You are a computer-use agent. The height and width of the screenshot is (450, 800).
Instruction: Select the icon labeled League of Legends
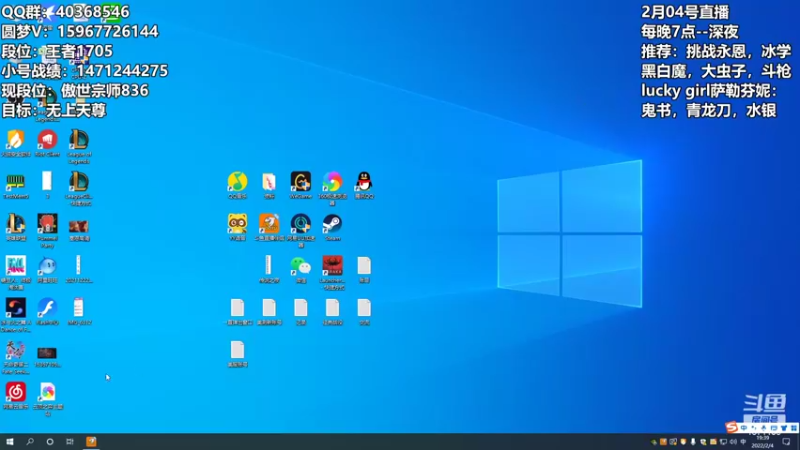coord(79,139)
